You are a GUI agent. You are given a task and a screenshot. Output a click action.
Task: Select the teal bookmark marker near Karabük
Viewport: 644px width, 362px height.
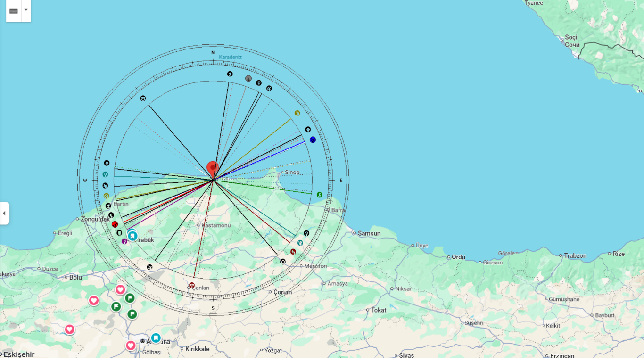[x=132, y=236]
